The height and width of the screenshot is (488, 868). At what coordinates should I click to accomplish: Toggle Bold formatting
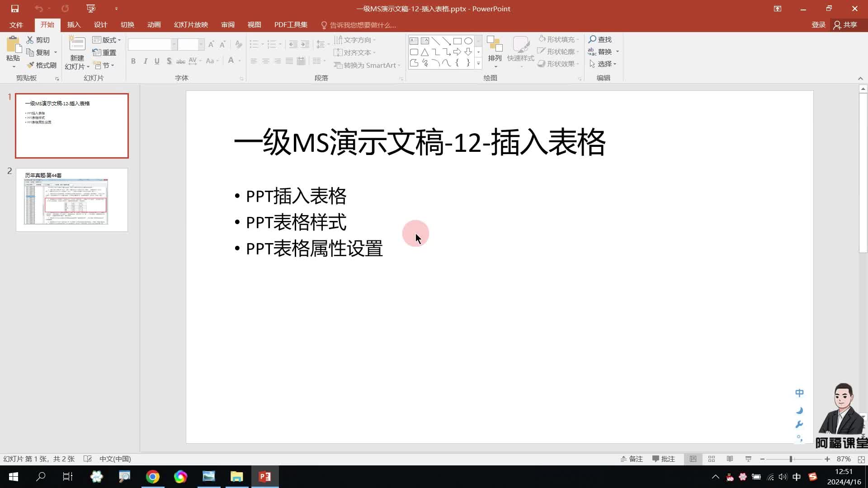pyautogui.click(x=133, y=61)
